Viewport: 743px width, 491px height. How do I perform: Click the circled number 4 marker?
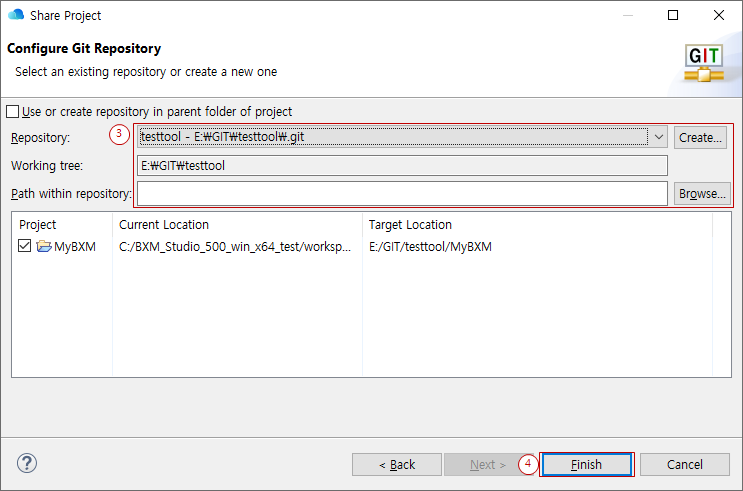[529, 464]
